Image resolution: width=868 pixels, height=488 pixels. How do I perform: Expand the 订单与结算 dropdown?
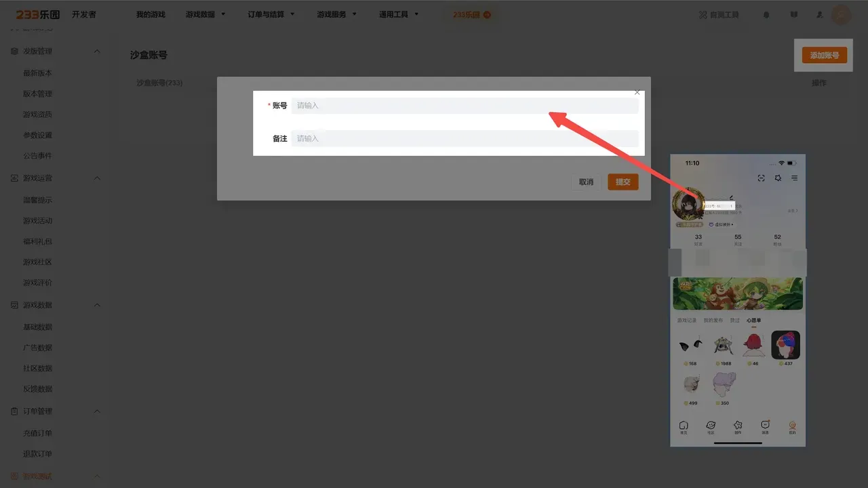[x=271, y=14]
